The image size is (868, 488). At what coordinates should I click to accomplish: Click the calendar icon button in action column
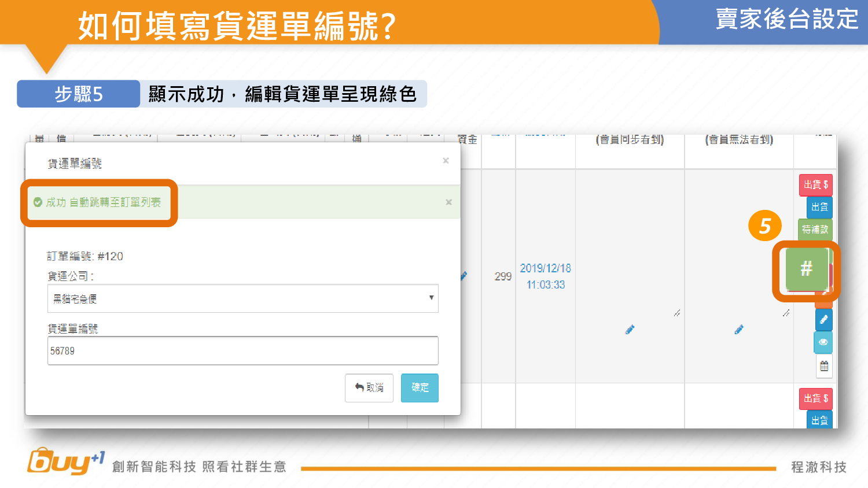point(824,366)
